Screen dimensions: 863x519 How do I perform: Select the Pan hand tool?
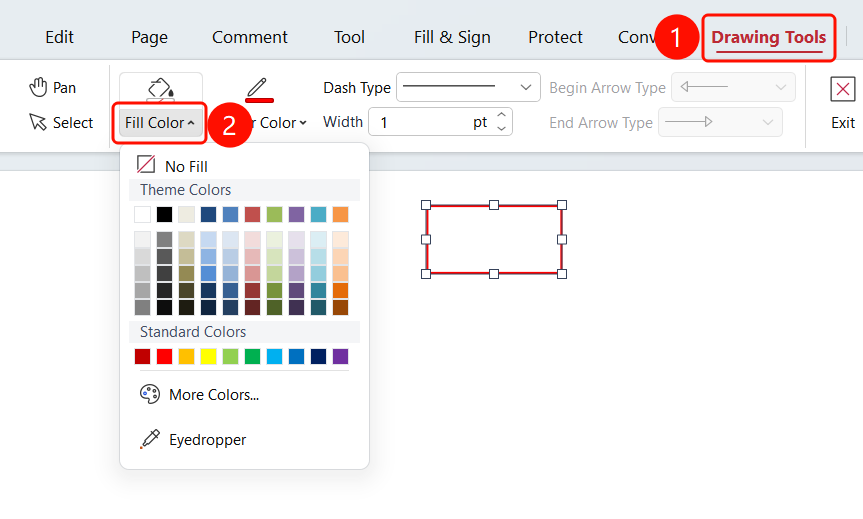(x=52, y=88)
